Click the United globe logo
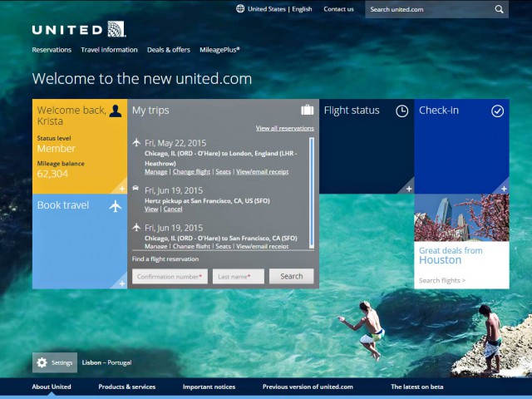The width and height of the screenshot is (532, 399). (116, 29)
